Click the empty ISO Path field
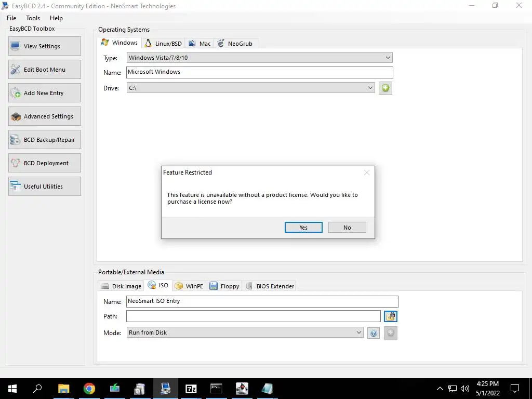Viewport: 532px width, 399px height. pyautogui.click(x=254, y=316)
